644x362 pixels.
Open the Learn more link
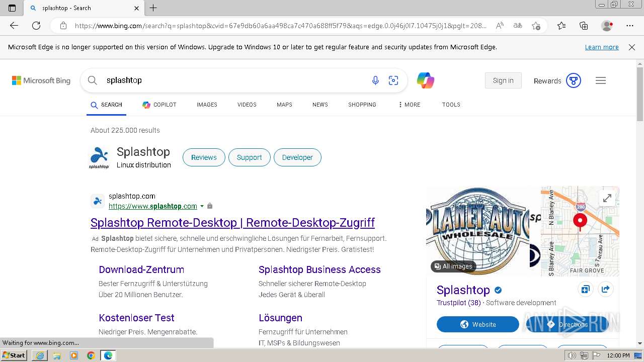pyautogui.click(x=602, y=47)
